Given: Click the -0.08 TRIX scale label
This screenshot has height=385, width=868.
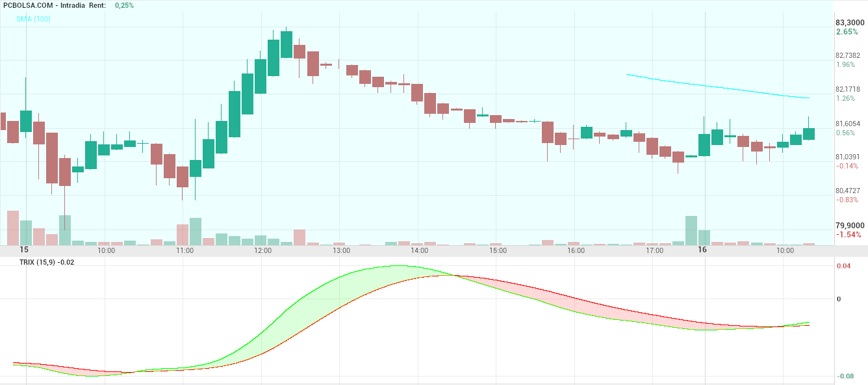Looking at the screenshot, I should tap(845, 376).
